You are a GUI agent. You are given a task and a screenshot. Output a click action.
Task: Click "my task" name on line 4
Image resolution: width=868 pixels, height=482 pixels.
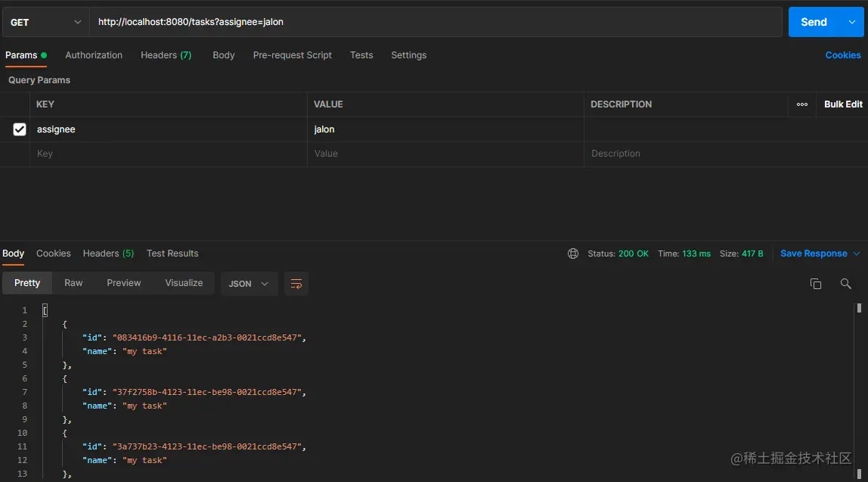[144, 351]
